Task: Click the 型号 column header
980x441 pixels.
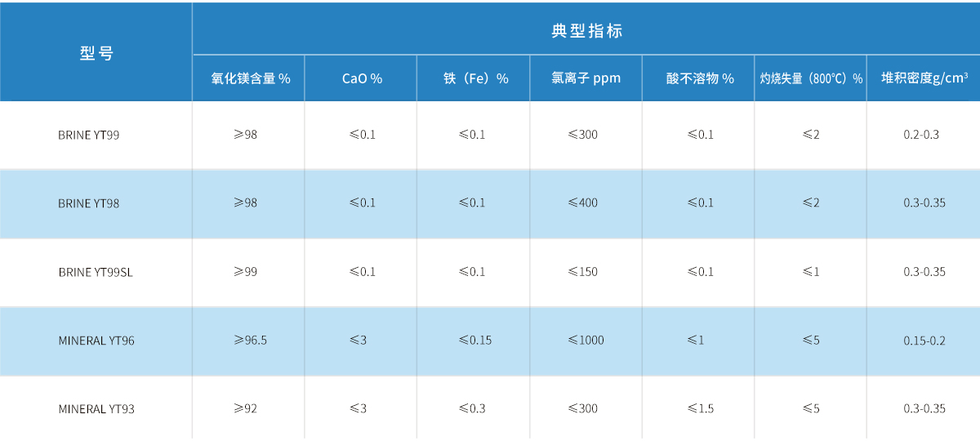Action: coord(96,54)
